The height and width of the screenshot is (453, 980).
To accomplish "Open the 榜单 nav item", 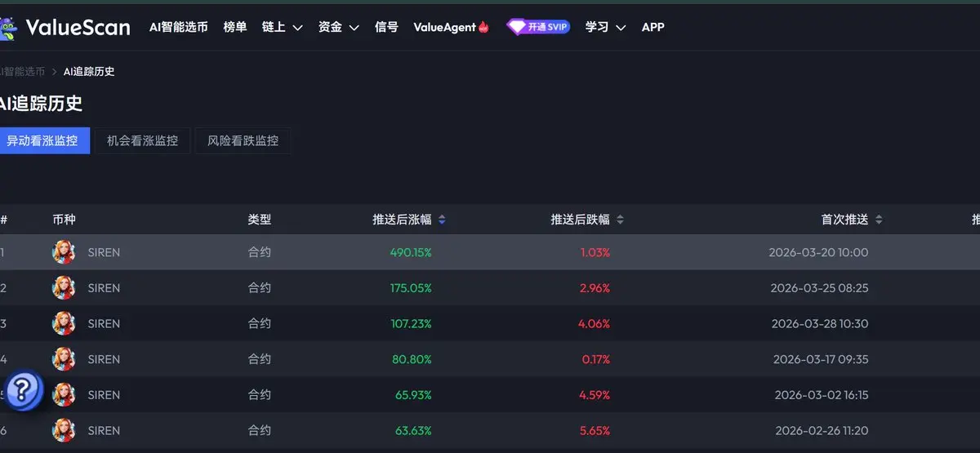I will coord(235,27).
